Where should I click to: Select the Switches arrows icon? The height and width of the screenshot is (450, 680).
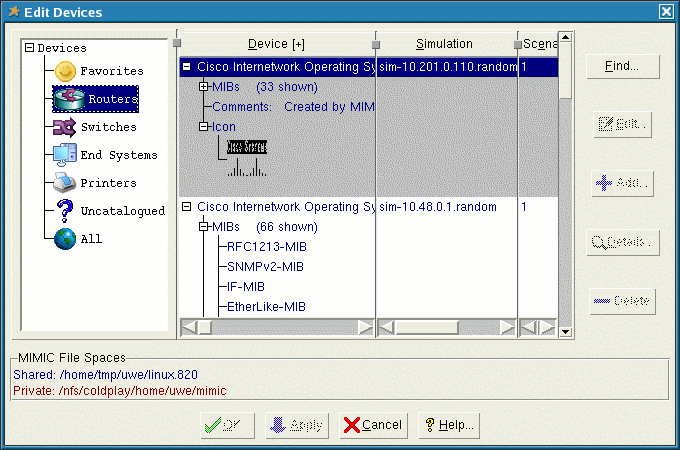(65, 127)
